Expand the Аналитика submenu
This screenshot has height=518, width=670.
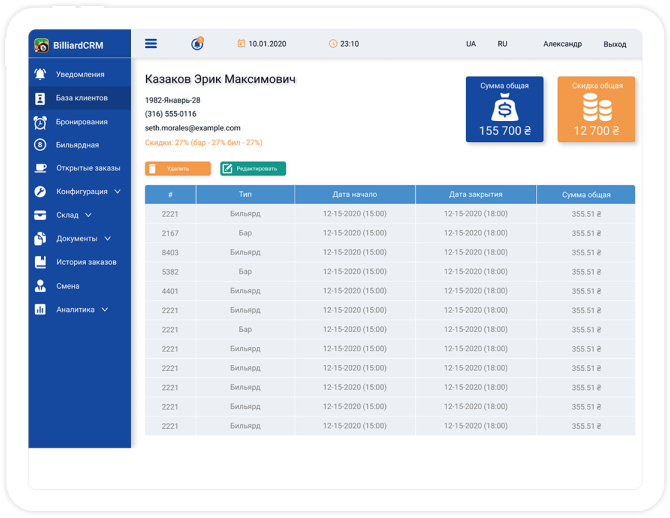click(x=104, y=310)
